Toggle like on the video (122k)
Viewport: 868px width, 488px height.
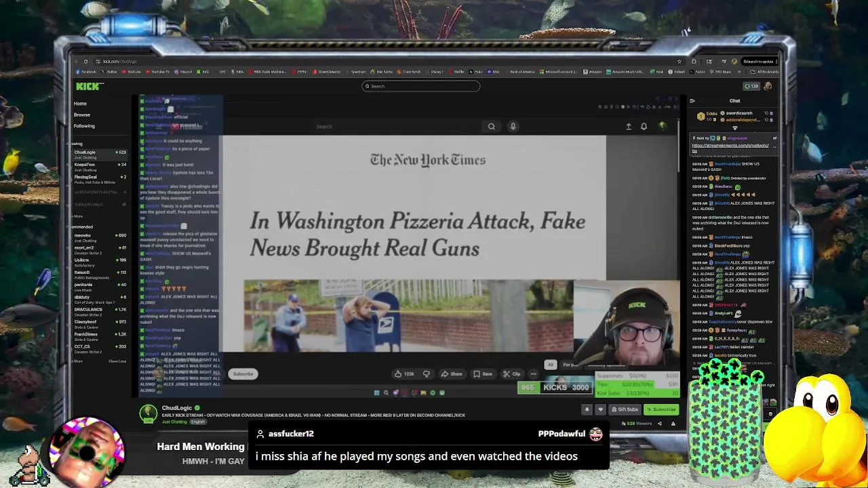405,374
